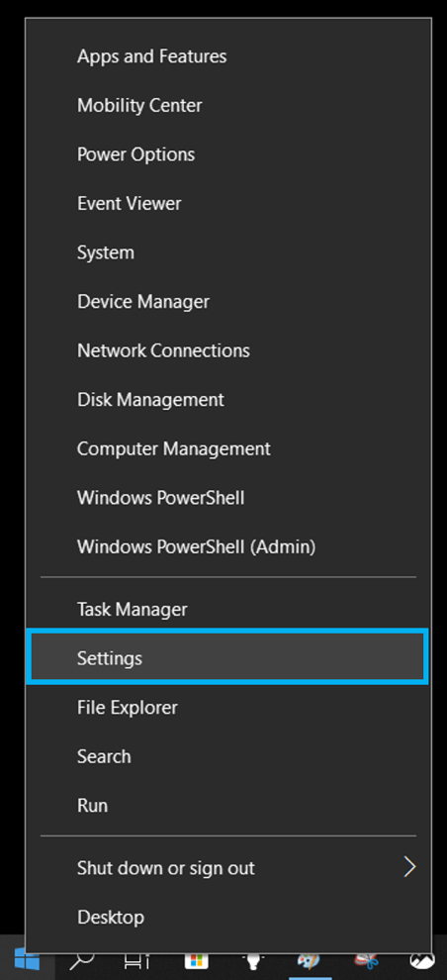Open the Task View taskbar icon
Image resolution: width=447 pixels, height=980 pixels.
coord(136,963)
